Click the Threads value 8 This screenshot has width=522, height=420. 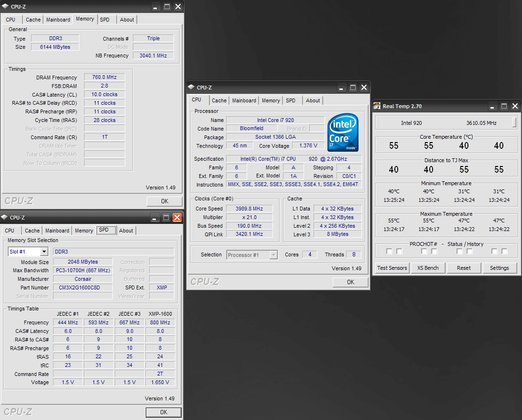354,254
